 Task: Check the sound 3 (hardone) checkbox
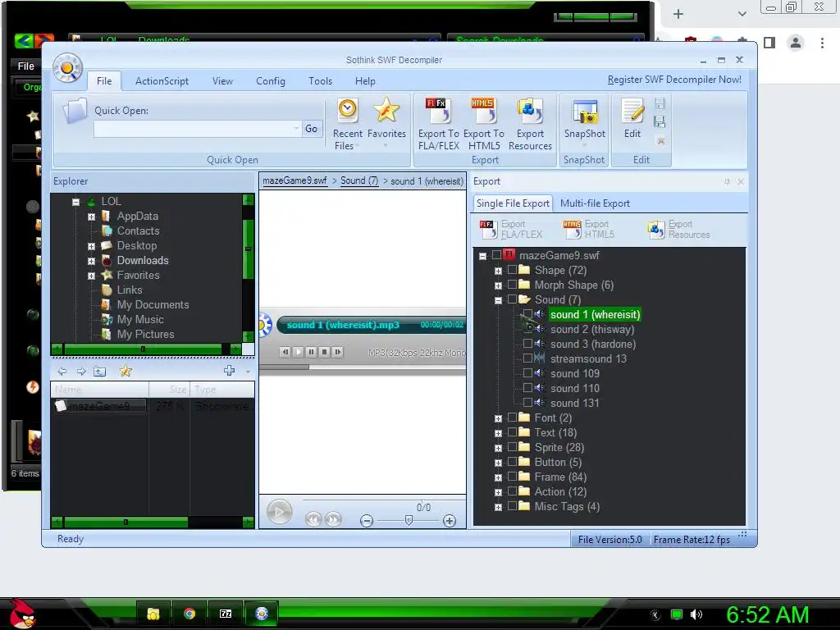(x=527, y=344)
